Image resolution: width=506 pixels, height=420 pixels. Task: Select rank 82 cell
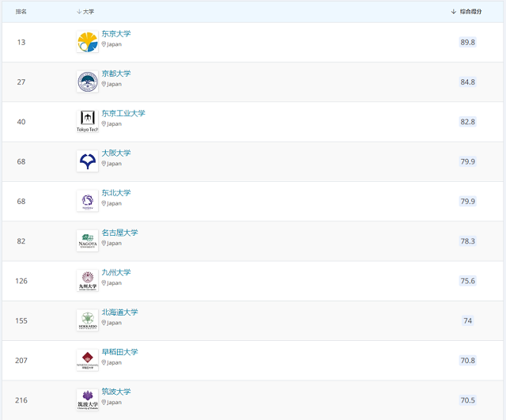(21, 240)
